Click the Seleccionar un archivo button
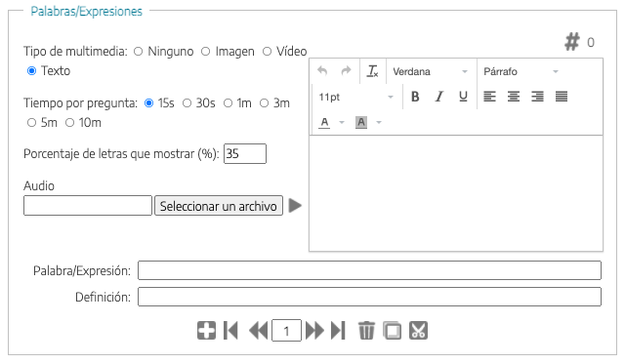 coord(219,206)
